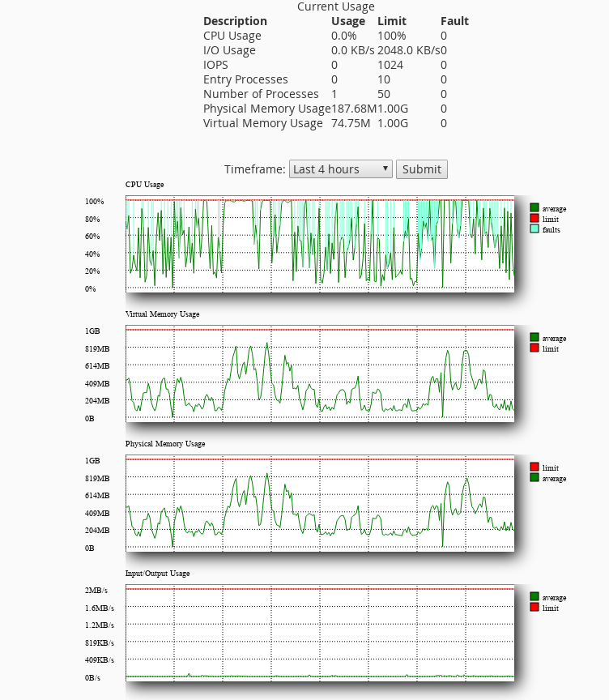Click the 819MB axis label on Virtual Memory chart

click(x=97, y=348)
